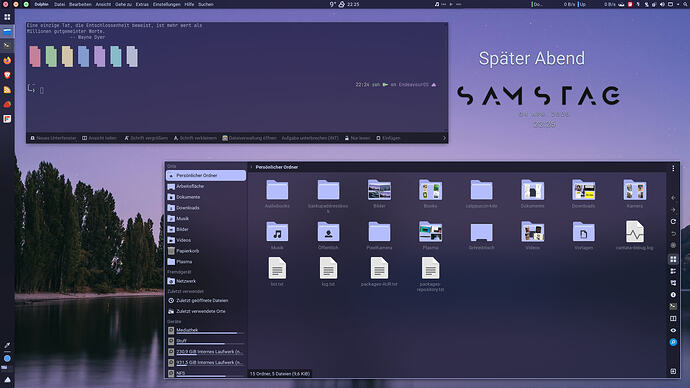This screenshot has height=388, width=690.
Task: Click the color picker pipette in the dock
Action: click(7, 345)
